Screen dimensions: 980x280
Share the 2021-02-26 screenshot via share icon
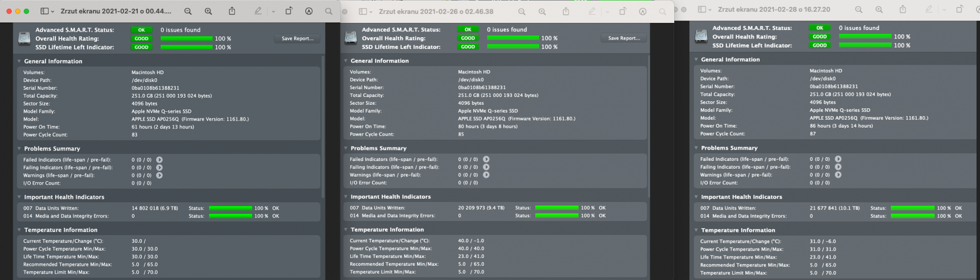click(x=566, y=11)
